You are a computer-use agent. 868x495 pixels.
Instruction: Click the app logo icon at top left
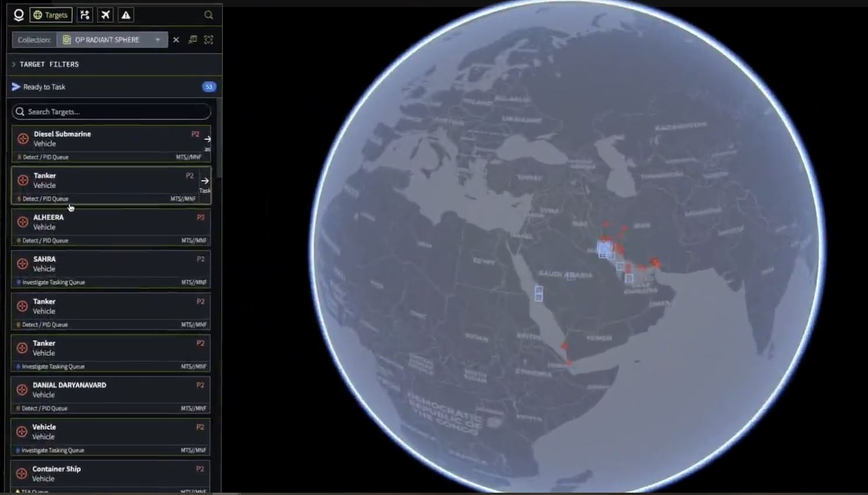[19, 15]
